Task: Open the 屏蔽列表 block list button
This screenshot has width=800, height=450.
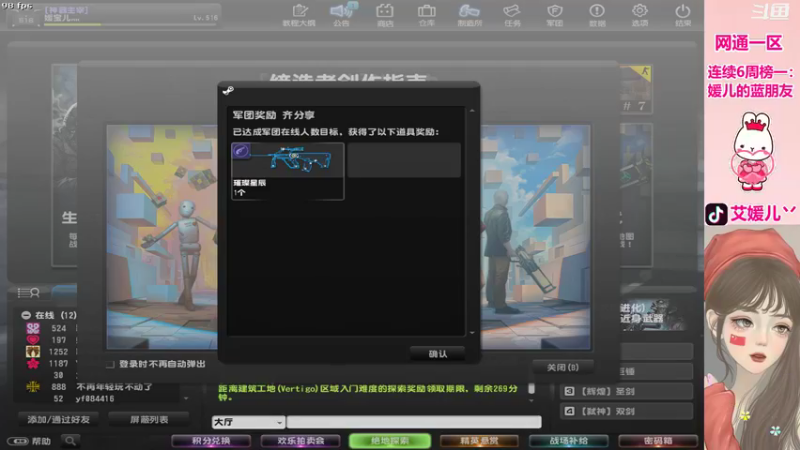Action: pos(148,419)
